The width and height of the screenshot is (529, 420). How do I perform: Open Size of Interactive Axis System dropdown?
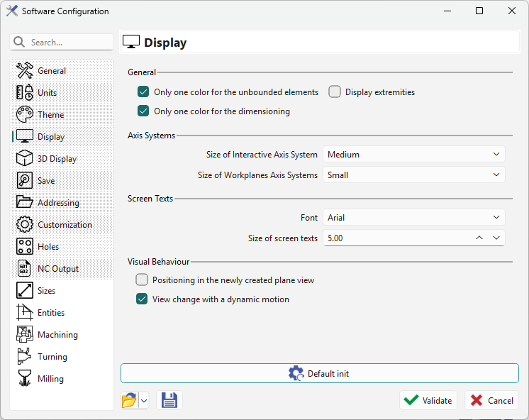coord(413,155)
